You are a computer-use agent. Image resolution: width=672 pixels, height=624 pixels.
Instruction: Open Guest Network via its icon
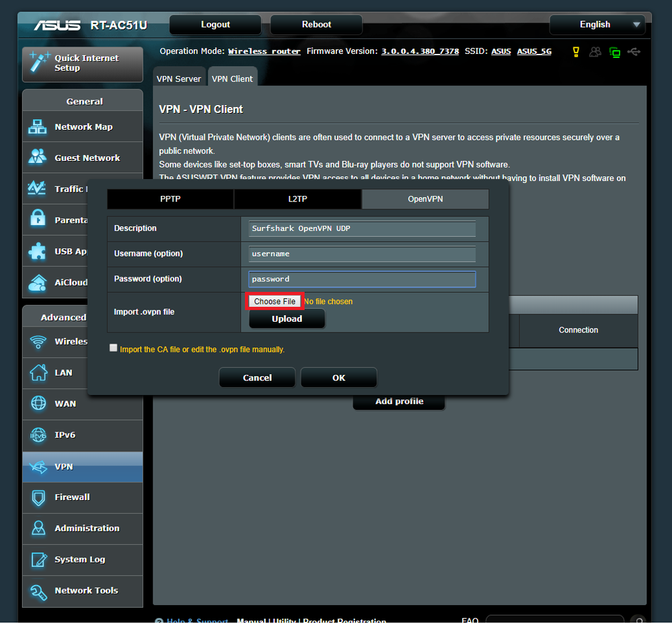coord(37,158)
